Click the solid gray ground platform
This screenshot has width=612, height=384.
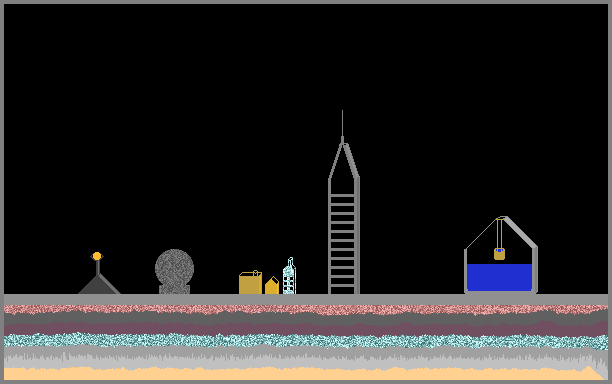pyautogui.click(x=306, y=299)
